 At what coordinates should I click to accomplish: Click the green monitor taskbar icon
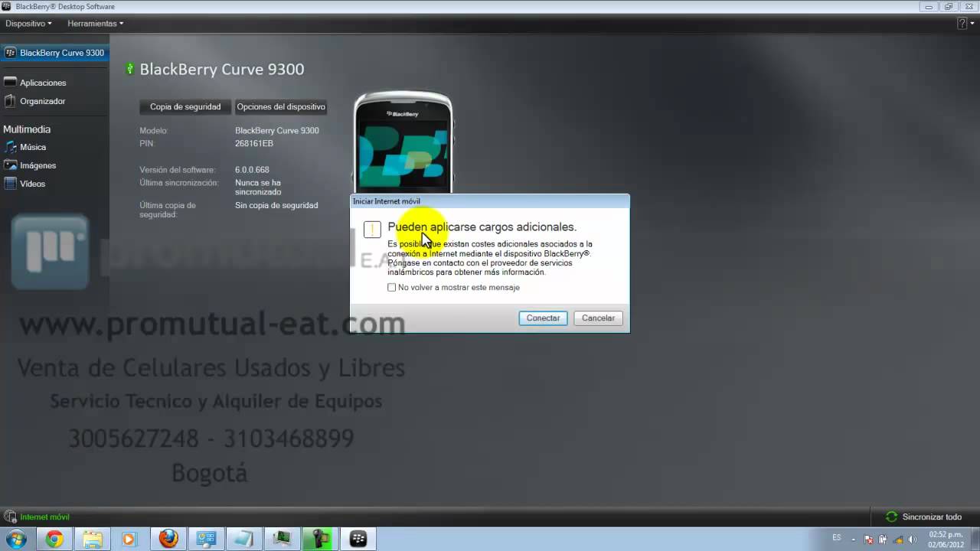pyautogui.click(x=283, y=539)
